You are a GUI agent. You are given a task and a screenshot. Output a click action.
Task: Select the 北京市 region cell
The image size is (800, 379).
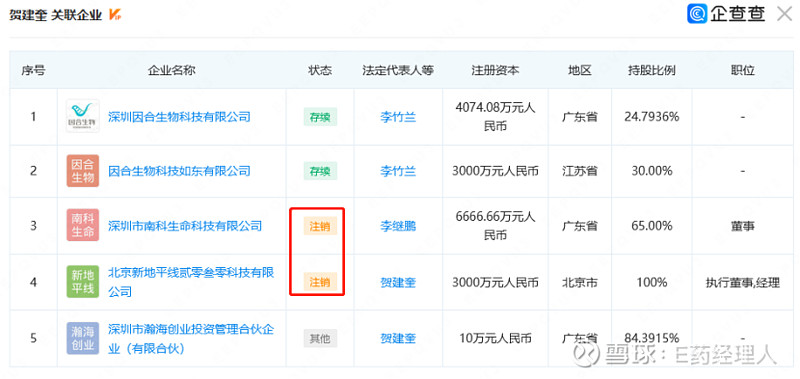[580, 282]
